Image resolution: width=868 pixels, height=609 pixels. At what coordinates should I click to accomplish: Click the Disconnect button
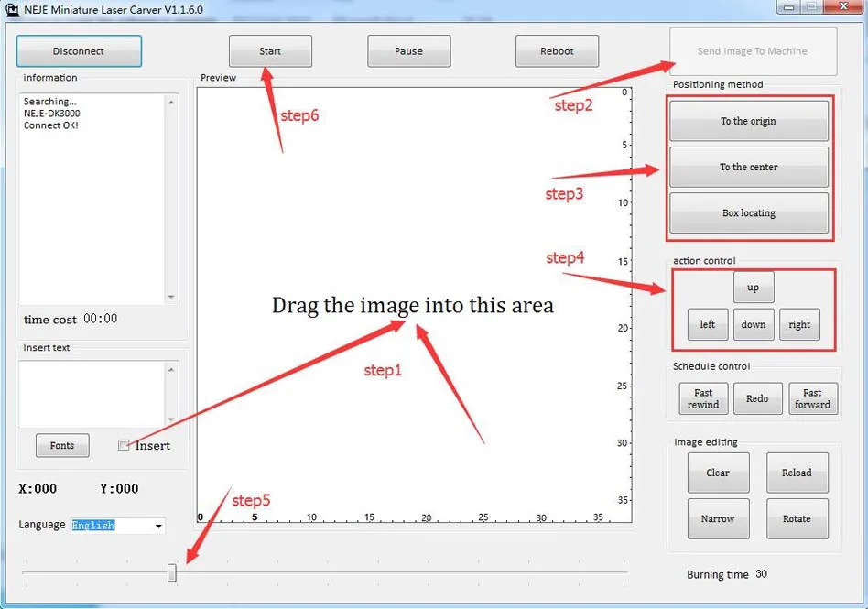[79, 51]
